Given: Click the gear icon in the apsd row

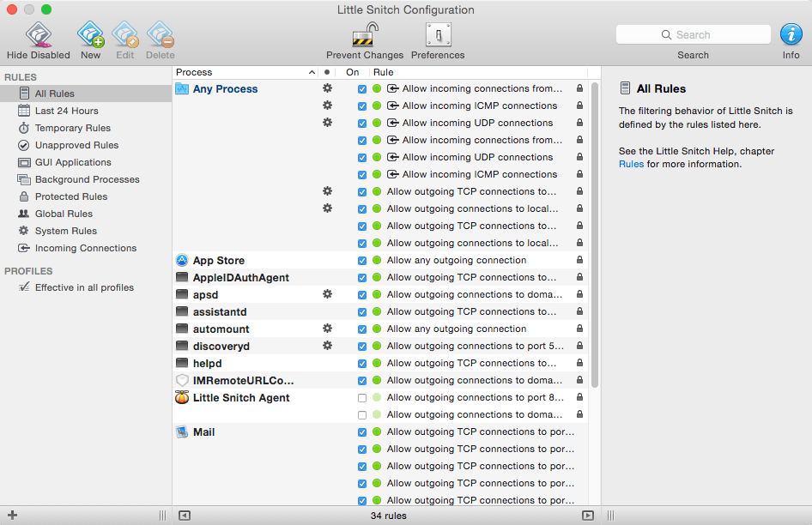Looking at the screenshot, I should tap(327, 294).
